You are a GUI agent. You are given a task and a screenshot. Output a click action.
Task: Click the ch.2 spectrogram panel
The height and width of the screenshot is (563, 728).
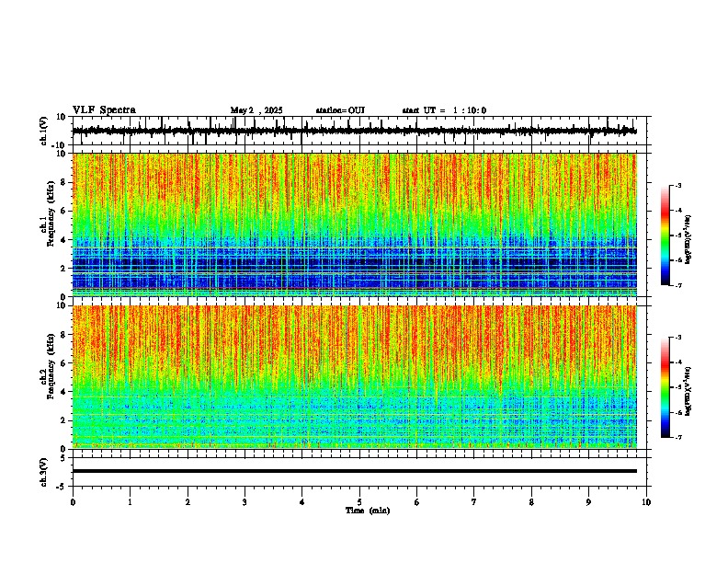(354, 377)
